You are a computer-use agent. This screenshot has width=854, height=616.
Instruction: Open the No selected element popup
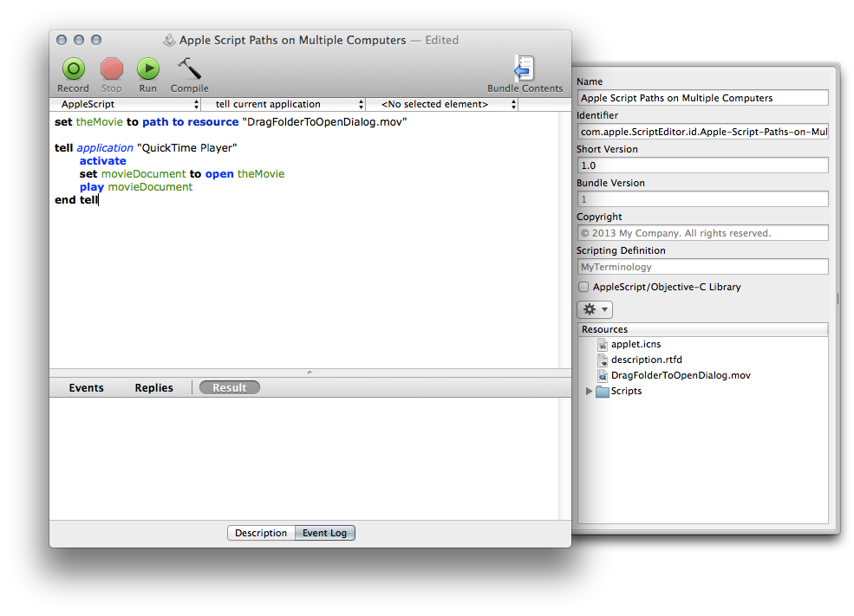point(442,105)
